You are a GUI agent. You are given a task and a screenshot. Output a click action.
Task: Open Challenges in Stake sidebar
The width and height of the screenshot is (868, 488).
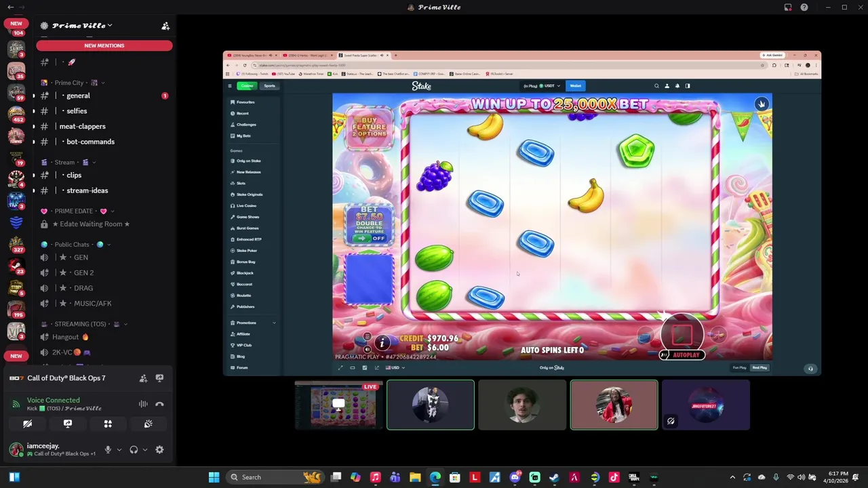pyautogui.click(x=254, y=125)
